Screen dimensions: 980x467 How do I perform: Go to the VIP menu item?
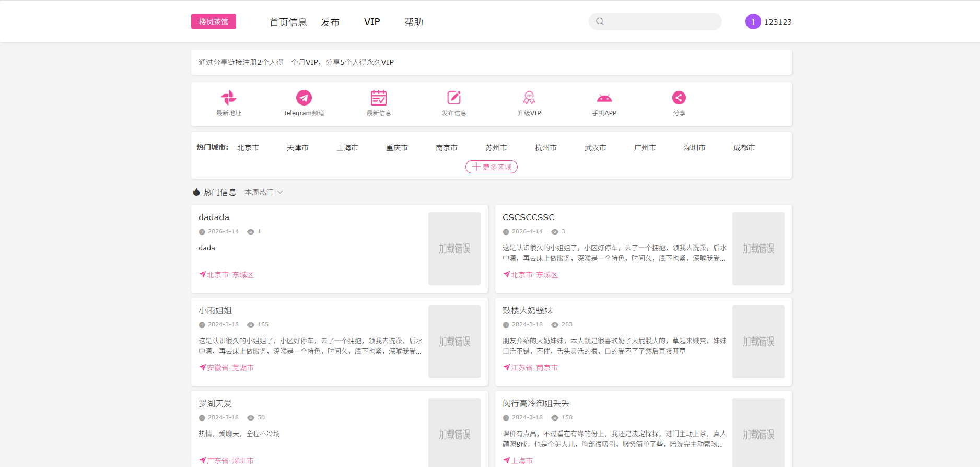(372, 22)
